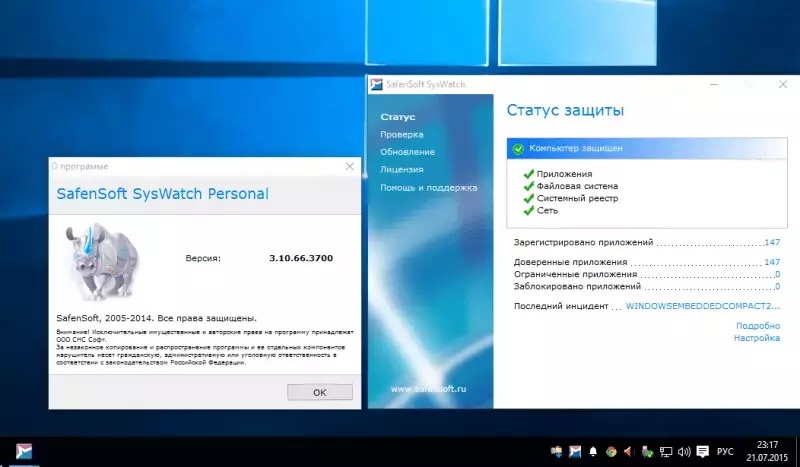This screenshot has width=800, height=467.
Task: Click SafenSoft SysWatch Personal title text
Action: (x=162, y=193)
